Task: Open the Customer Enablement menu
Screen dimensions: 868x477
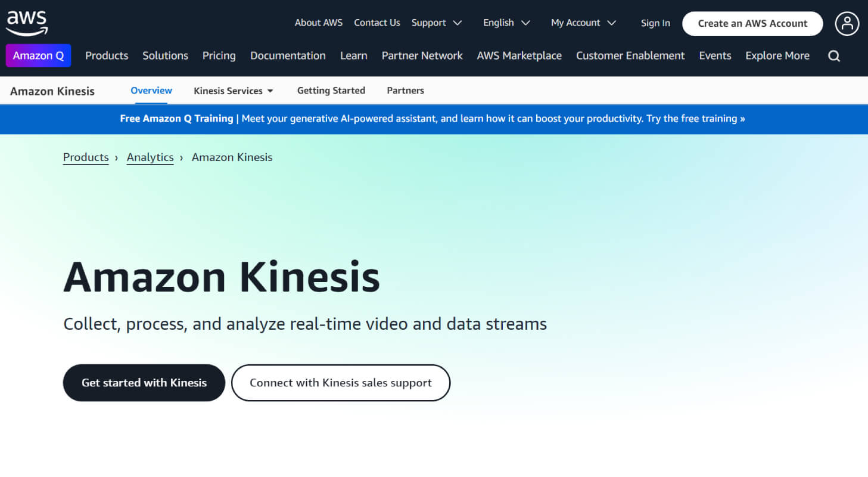Action: click(630, 55)
